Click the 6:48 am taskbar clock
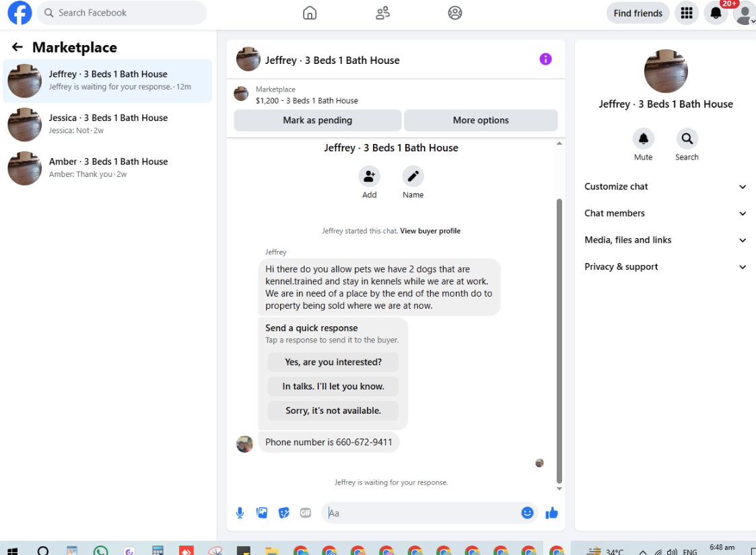This screenshot has height=555, width=756. click(722, 548)
